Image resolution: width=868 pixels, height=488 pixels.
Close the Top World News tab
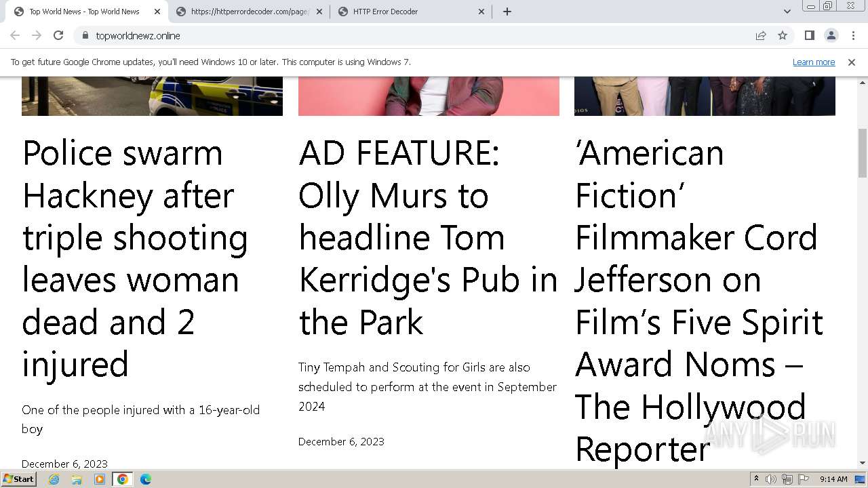tap(157, 12)
